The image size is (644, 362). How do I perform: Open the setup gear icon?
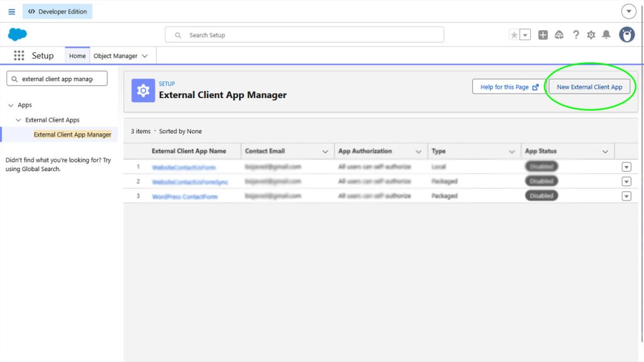click(x=591, y=35)
